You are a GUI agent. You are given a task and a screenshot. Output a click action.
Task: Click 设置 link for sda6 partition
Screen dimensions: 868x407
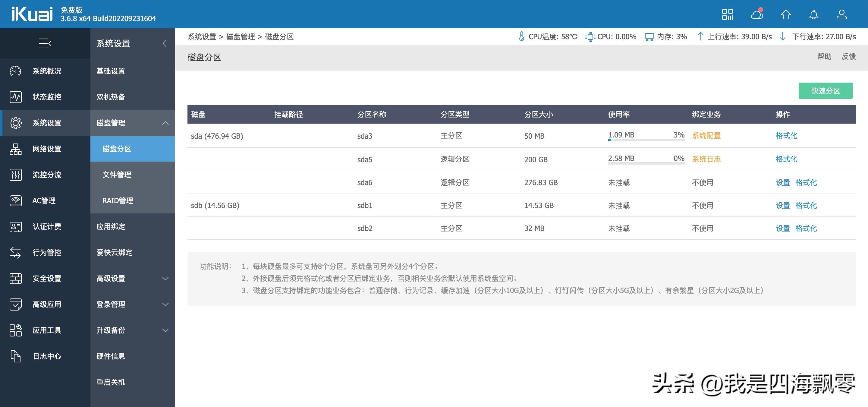782,183
